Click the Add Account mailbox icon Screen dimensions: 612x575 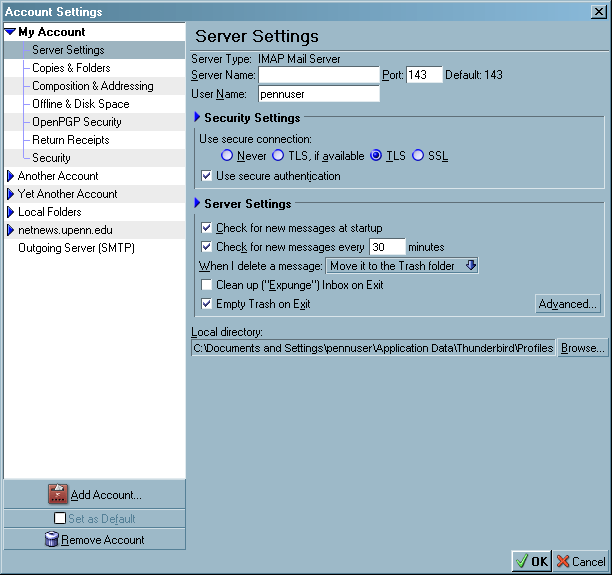pos(58,494)
